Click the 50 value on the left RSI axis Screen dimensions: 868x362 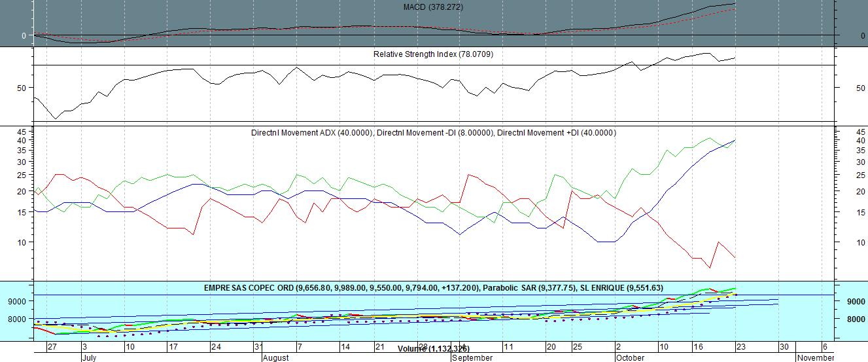tap(22, 88)
